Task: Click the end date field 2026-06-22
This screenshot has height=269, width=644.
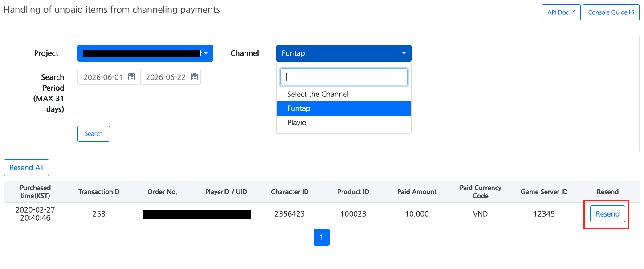Action: click(x=171, y=77)
